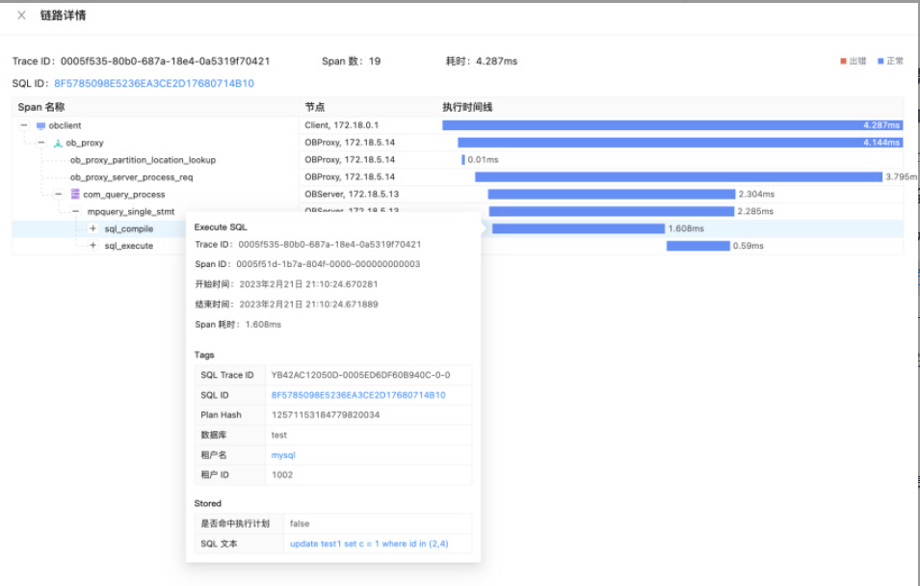
Task: Click the Plan Hash value 12571153184779820034
Action: (326, 415)
